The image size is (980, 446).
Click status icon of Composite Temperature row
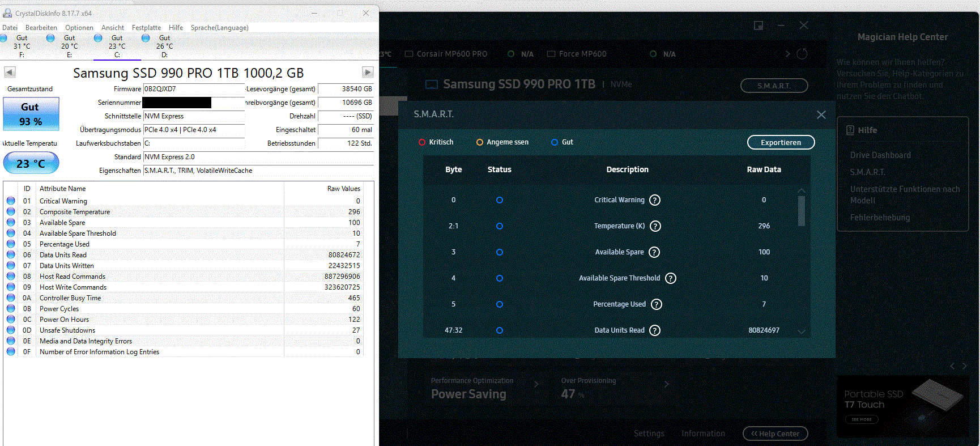click(x=11, y=211)
